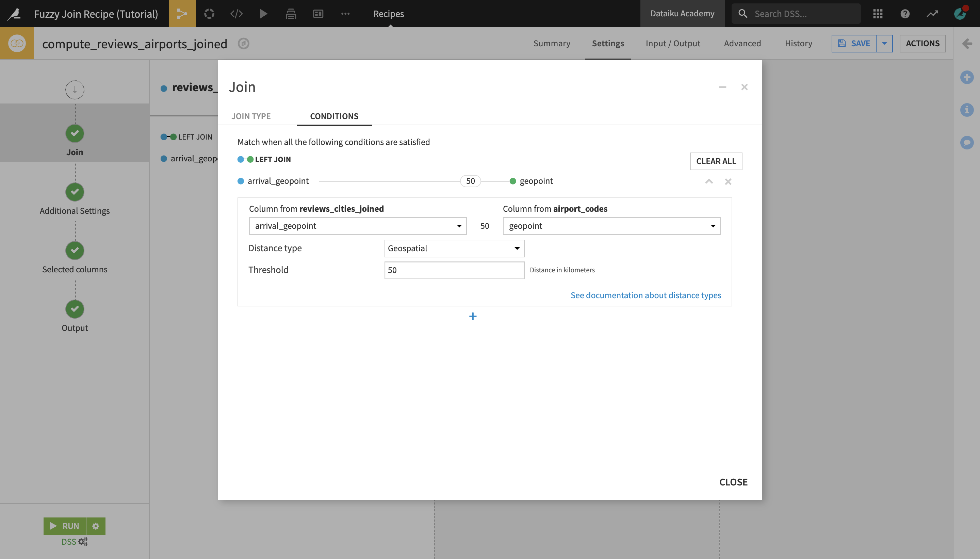Close the Join dialog with X
The height and width of the screenshot is (559, 980).
745,87
